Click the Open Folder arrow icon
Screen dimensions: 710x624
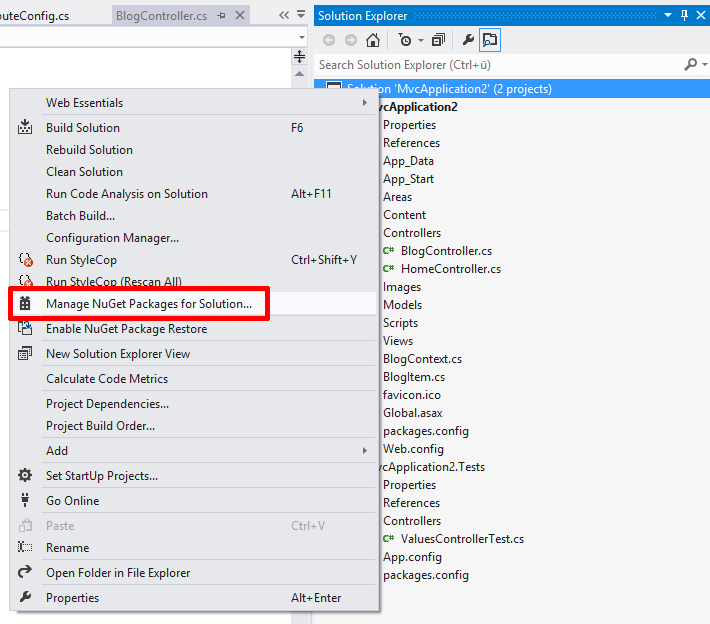click(x=25, y=572)
